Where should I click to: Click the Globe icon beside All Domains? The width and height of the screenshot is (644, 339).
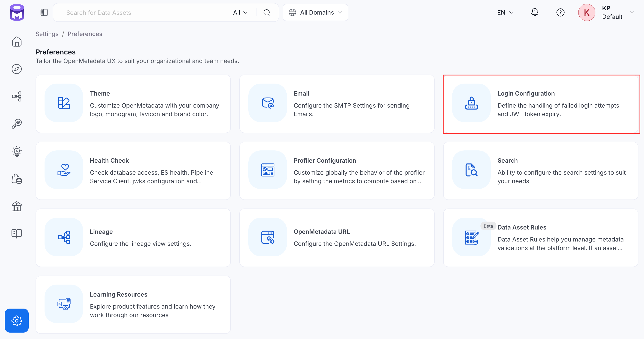coord(292,12)
